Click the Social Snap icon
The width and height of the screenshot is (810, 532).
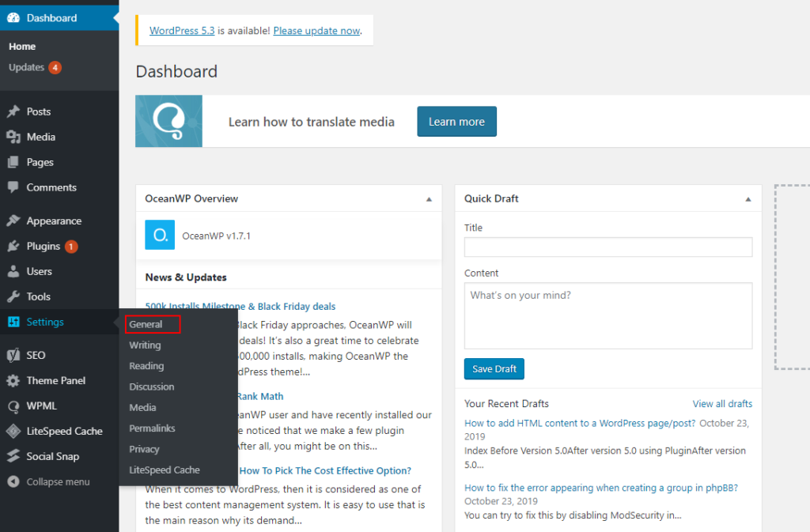tap(13, 457)
